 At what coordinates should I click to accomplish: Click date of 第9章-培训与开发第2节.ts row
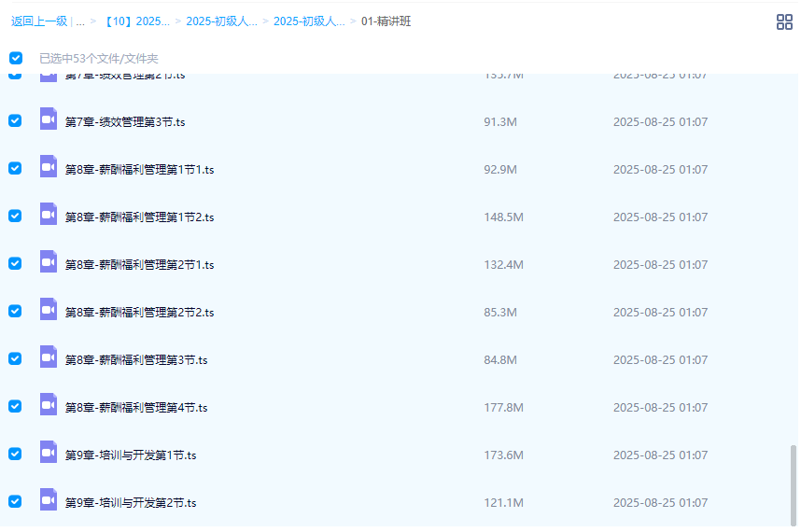click(660, 502)
